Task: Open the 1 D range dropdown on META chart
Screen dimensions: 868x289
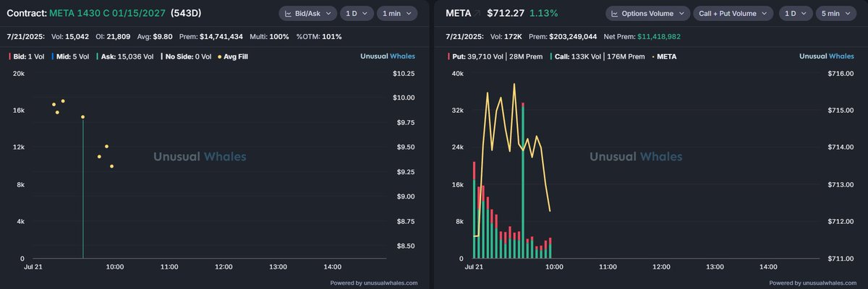Action: tap(796, 13)
